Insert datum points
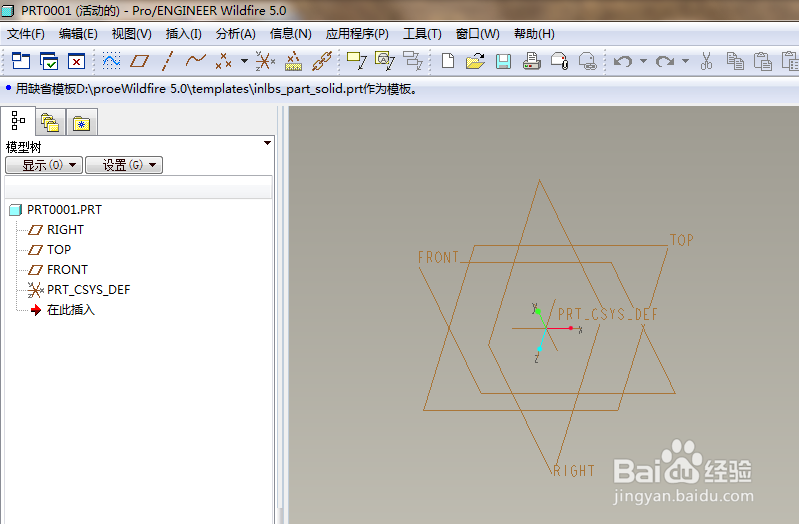 pos(223,61)
